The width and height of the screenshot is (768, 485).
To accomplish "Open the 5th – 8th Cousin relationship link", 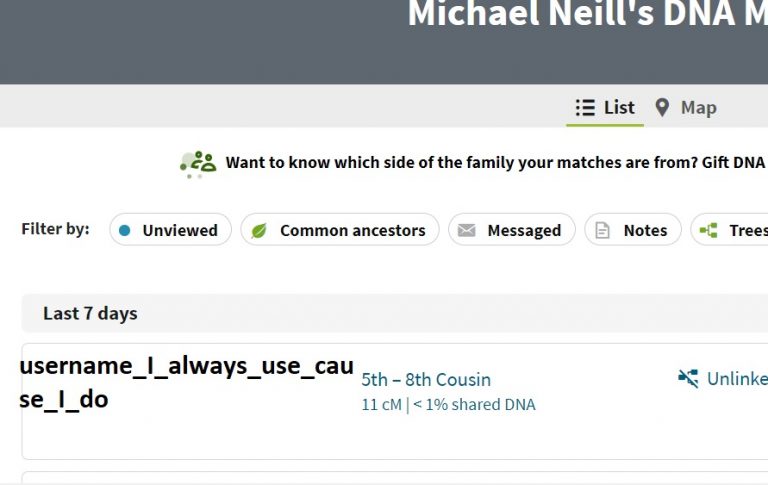I will (x=426, y=380).
